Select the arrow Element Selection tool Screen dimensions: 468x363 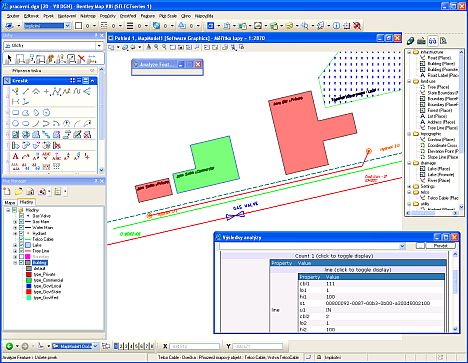point(9,59)
